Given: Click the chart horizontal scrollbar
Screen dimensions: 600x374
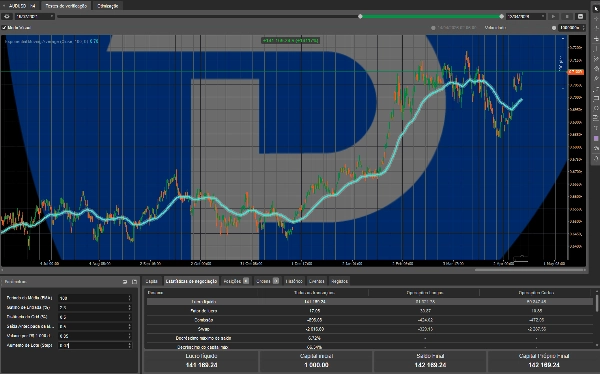Looking at the screenshot, I should click(x=530, y=270).
